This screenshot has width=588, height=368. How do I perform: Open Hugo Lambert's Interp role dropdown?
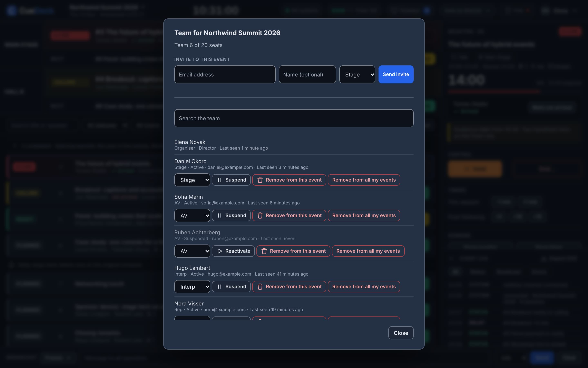pyautogui.click(x=192, y=286)
